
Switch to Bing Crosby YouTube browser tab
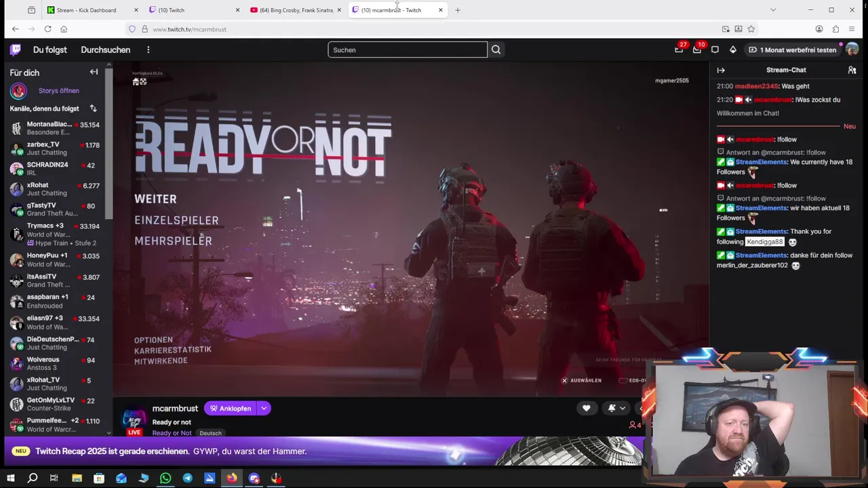296,10
